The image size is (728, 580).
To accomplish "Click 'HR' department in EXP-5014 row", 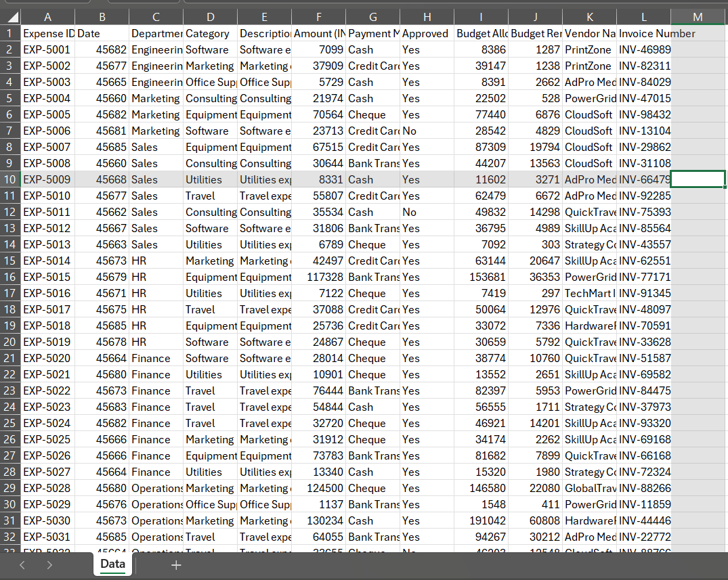I will point(156,261).
